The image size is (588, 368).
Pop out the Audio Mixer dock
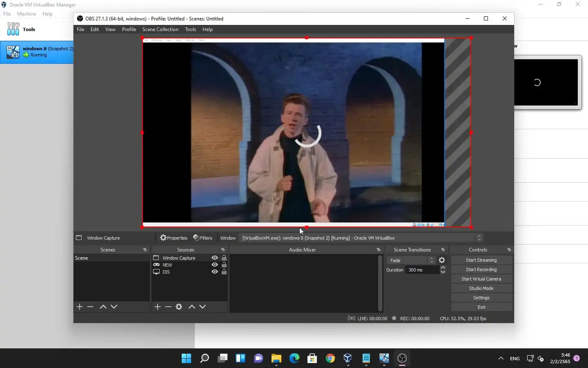(379, 250)
